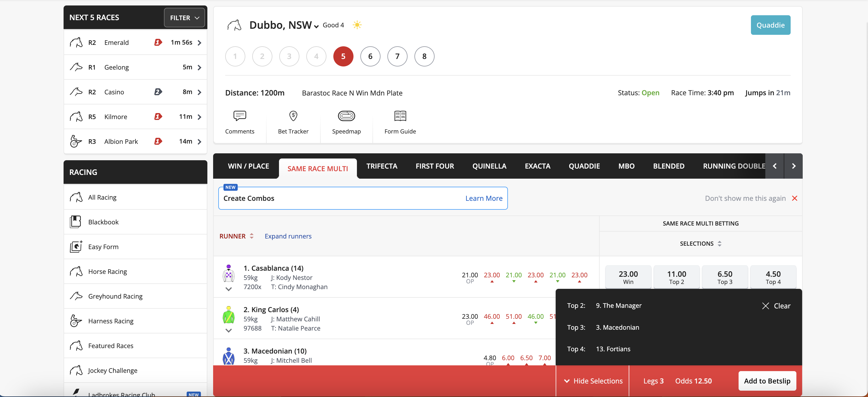This screenshot has width=868, height=397.
Task: Select race number 6
Action: tap(370, 56)
